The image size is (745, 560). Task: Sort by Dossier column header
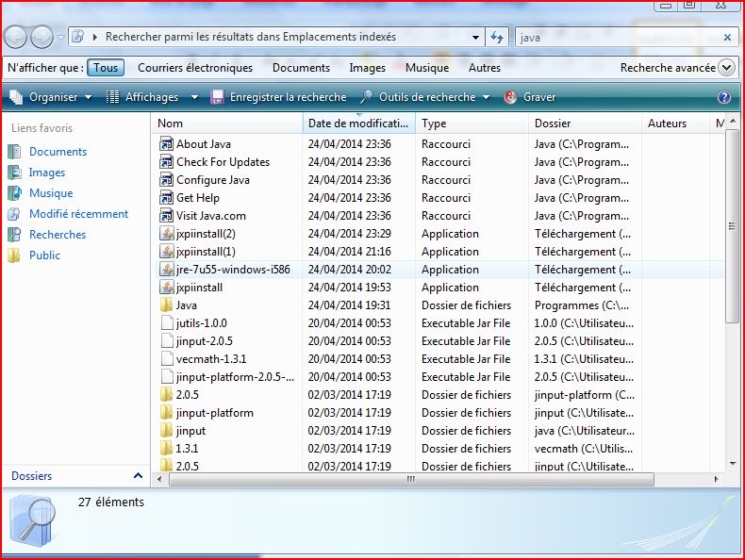tap(585, 124)
